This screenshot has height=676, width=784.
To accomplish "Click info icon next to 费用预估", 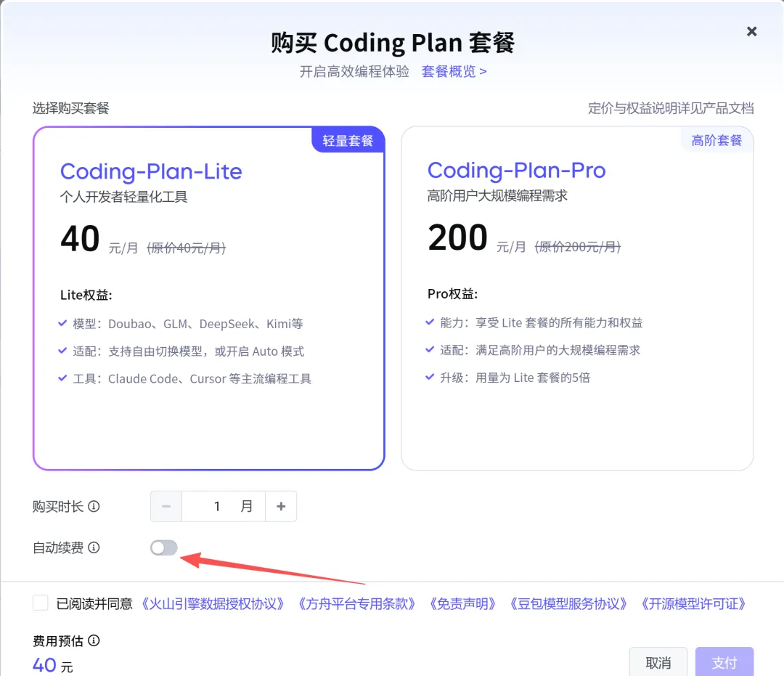I will (94, 640).
